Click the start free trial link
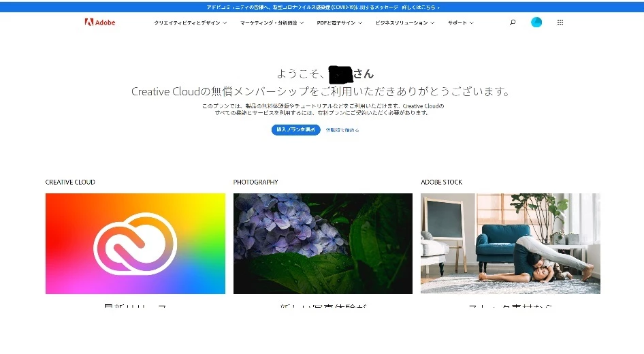The width and height of the screenshot is (644, 354). [x=342, y=130]
